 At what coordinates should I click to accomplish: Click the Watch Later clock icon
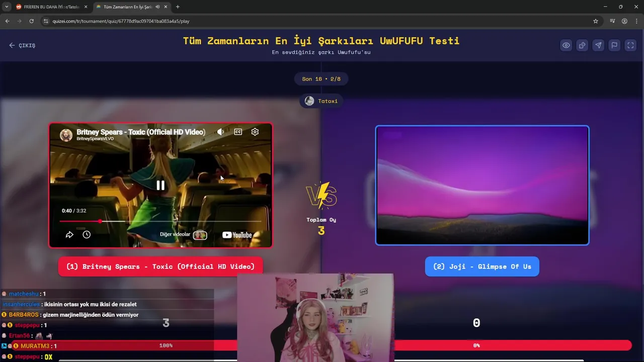[87, 235]
